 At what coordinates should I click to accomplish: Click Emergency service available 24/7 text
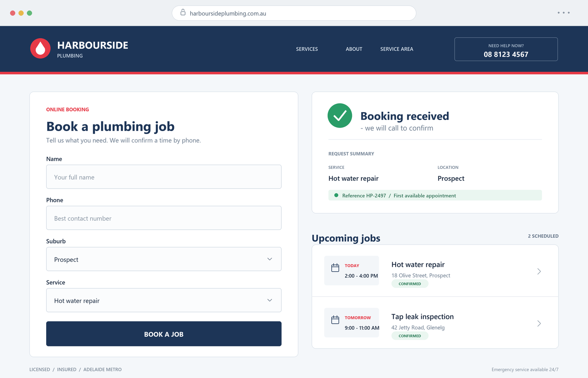(x=525, y=370)
